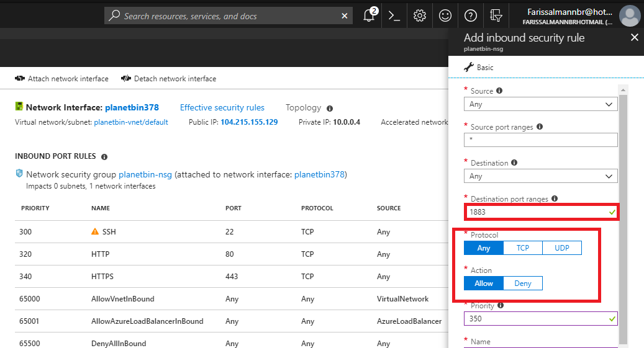
Task: Open the notifications bell icon
Action: [x=370, y=16]
